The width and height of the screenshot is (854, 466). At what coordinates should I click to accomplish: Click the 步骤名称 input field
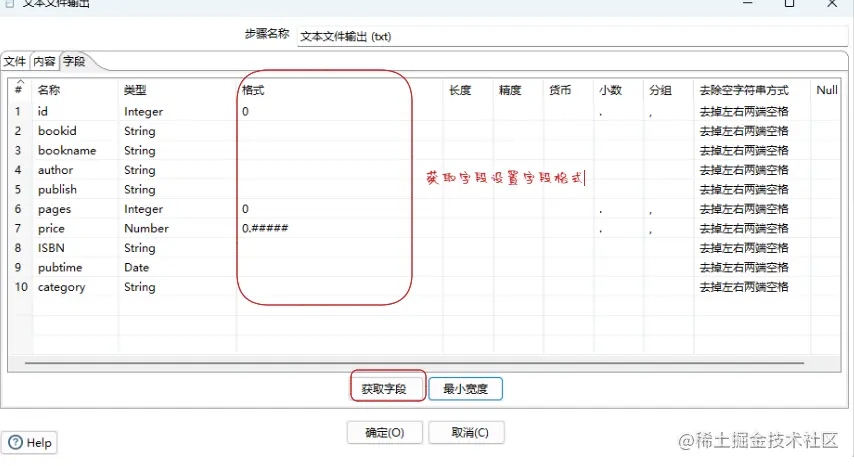[x=572, y=36]
